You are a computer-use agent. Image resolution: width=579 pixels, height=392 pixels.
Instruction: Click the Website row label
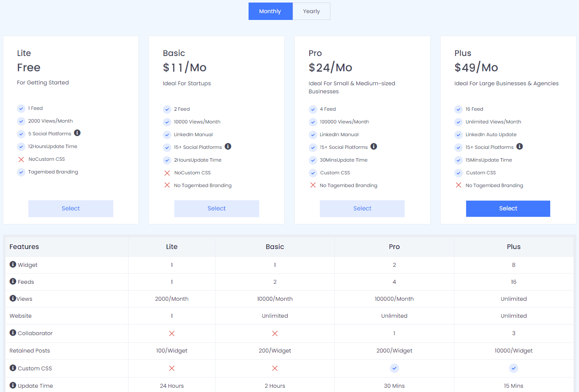(21, 316)
